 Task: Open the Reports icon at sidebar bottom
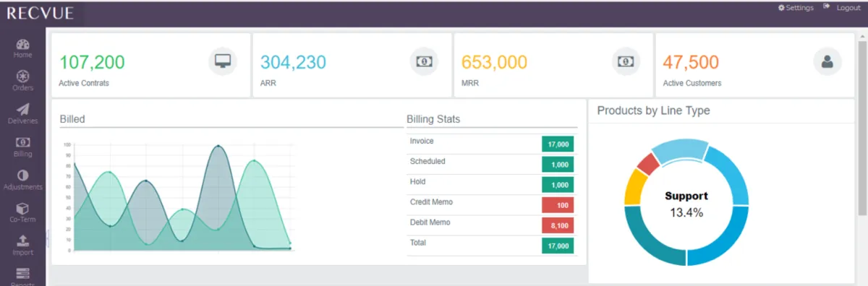coord(22,274)
